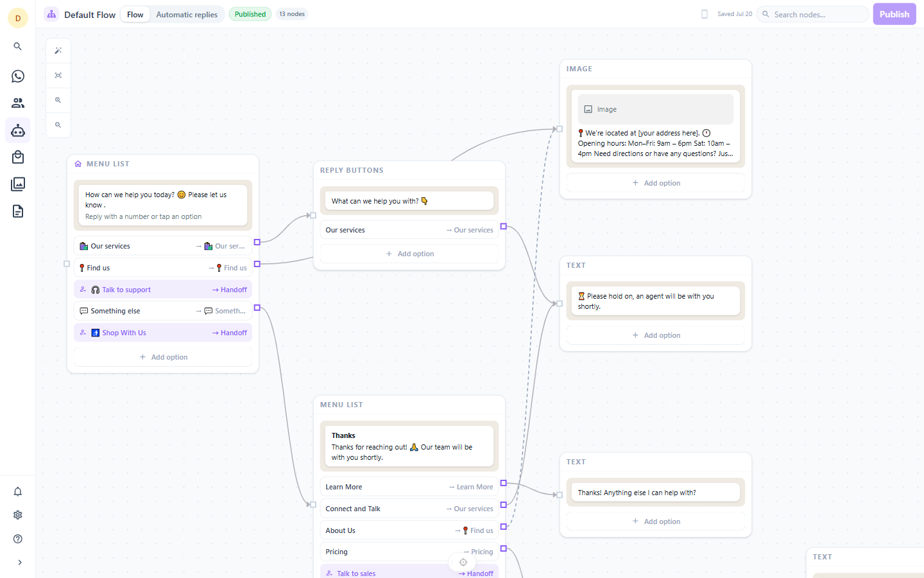Click the 'Thanks for reaching out!' message card

click(x=409, y=446)
